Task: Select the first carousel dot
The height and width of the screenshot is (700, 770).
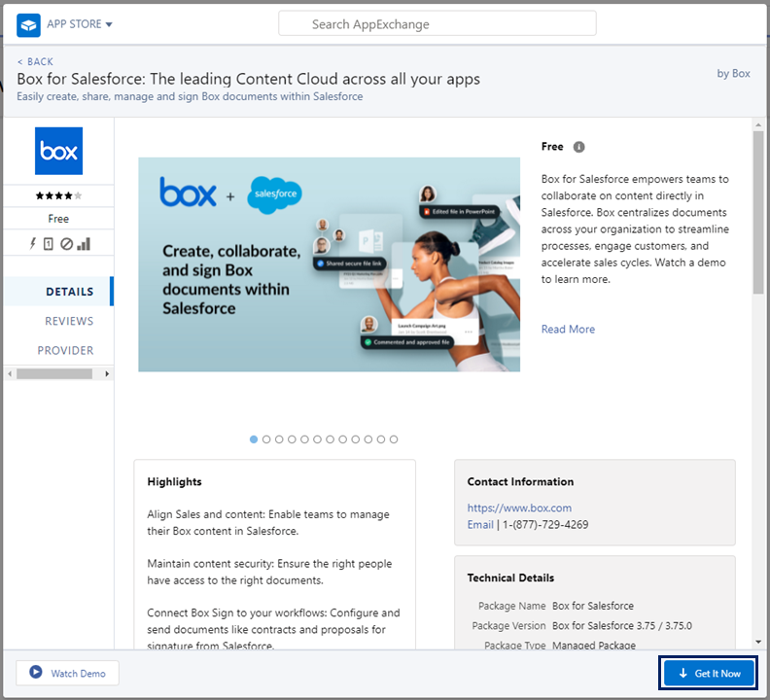Action: tap(254, 439)
